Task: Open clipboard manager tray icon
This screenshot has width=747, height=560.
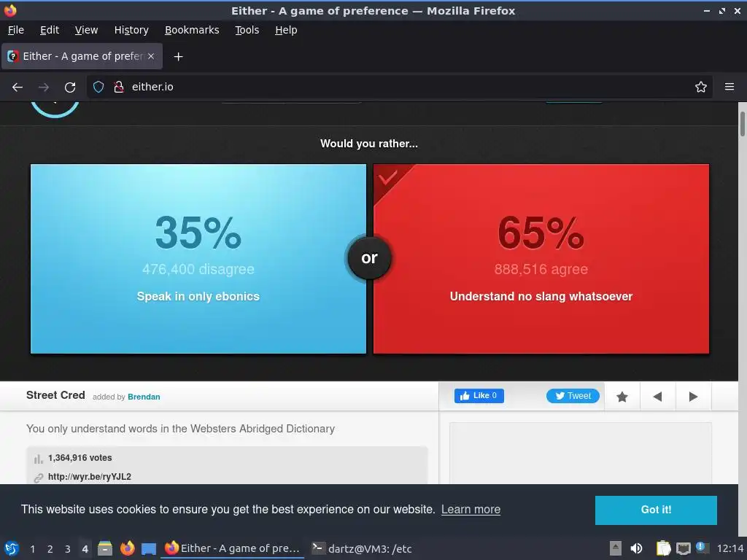Action: 663,548
